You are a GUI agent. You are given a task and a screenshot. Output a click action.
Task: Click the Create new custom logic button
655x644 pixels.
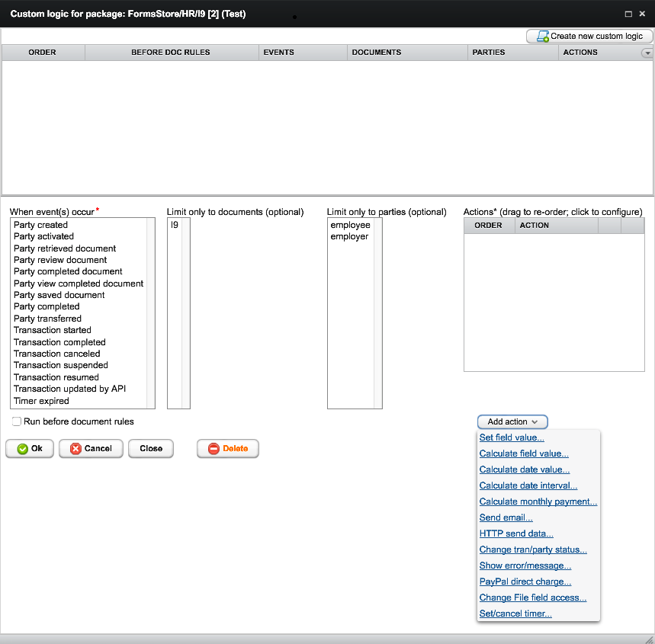(589, 36)
